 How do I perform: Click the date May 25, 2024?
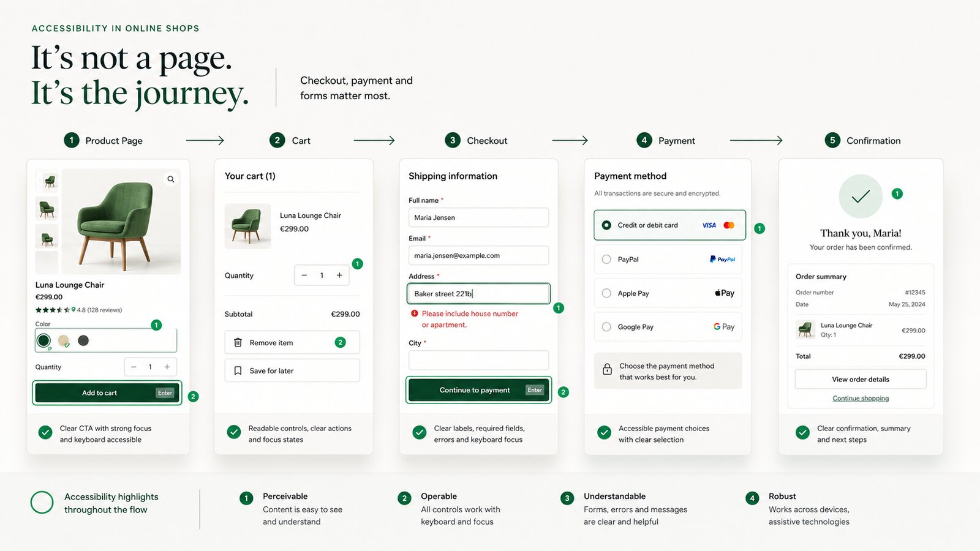click(907, 304)
